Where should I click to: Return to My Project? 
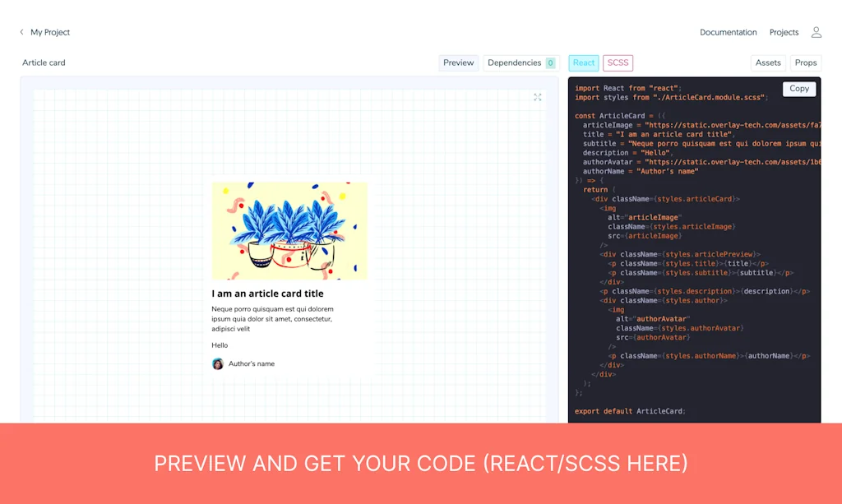[50, 33]
